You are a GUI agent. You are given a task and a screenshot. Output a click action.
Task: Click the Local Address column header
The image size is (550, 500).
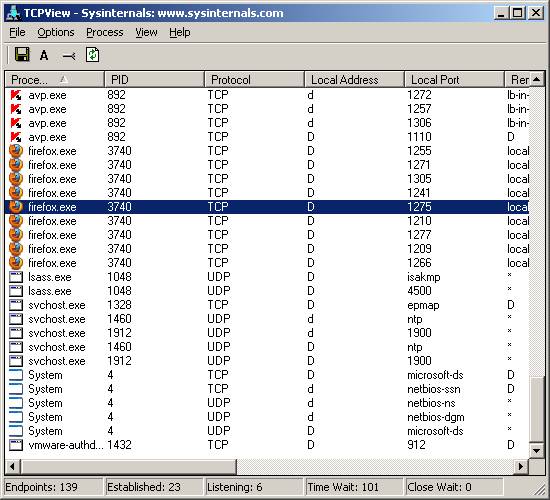click(x=355, y=80)
